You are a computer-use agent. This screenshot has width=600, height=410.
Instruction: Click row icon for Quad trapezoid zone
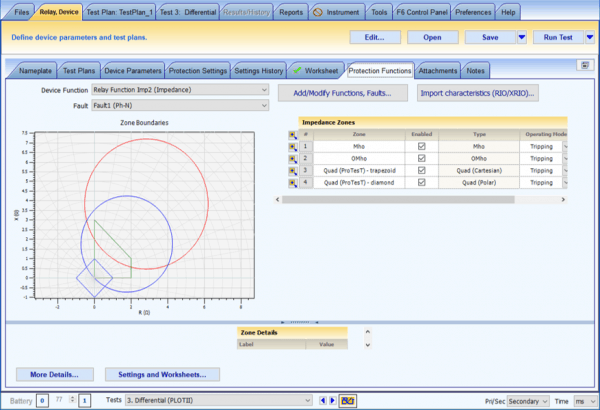[x=291, y=171]
